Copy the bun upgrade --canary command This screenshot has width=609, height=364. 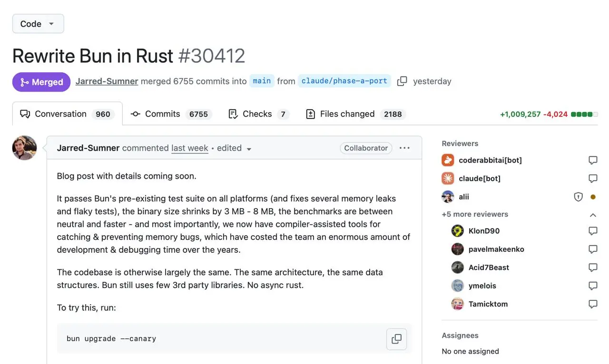[396, 339]
